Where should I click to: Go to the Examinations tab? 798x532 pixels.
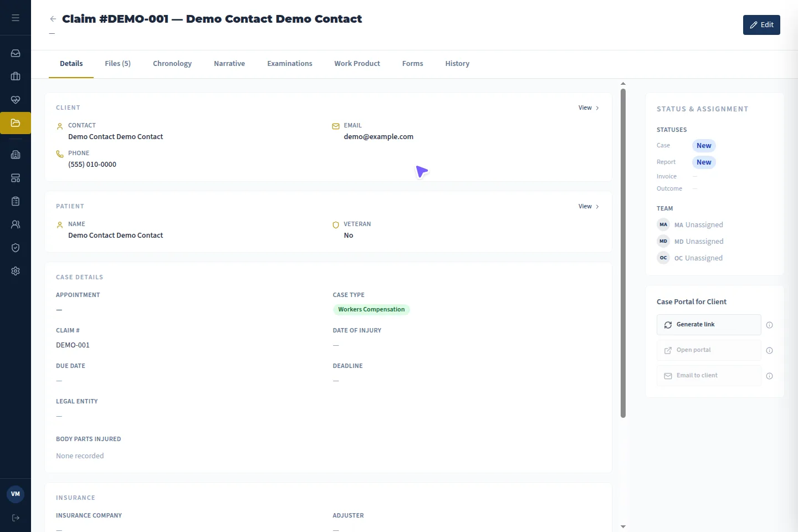click(x=290, y=64)
